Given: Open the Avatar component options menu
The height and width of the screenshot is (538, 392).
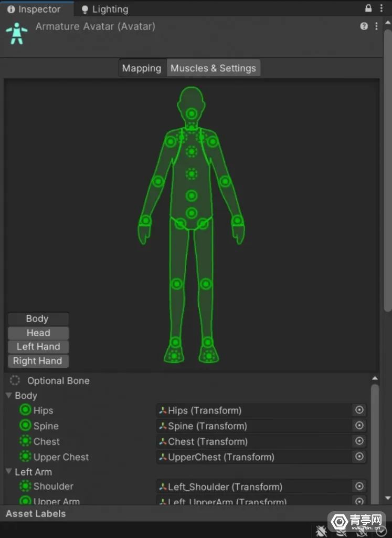Looking at the screenshot, I should click(376, 26).
